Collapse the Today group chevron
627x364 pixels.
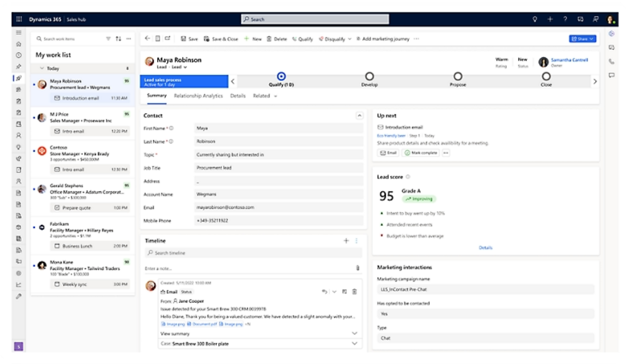tap(42, 68)
